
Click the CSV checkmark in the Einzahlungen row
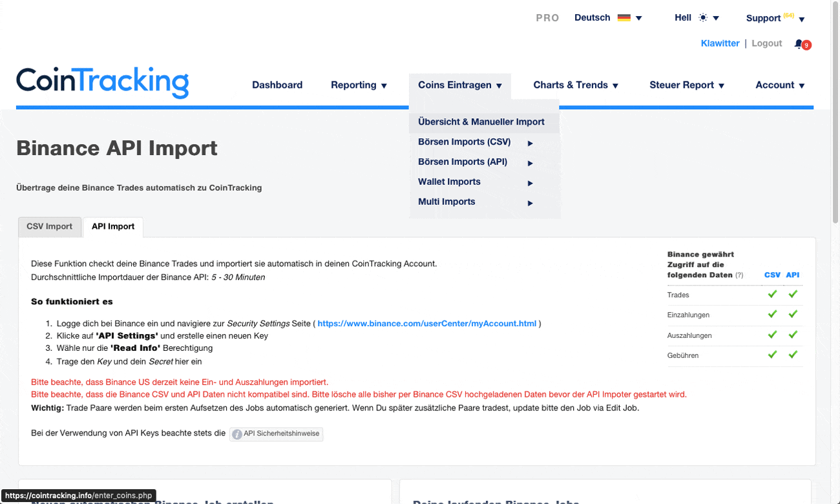click(772, 315)
